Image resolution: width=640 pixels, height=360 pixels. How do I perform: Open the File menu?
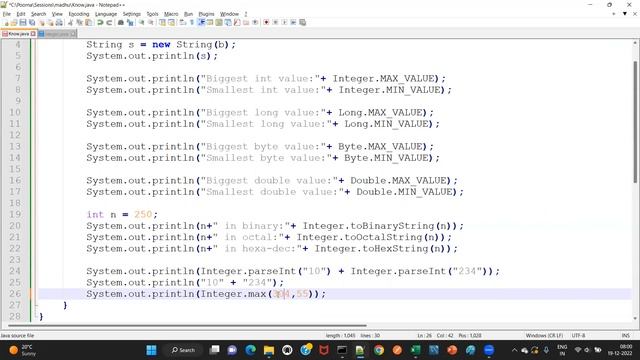tap(7, 14)
